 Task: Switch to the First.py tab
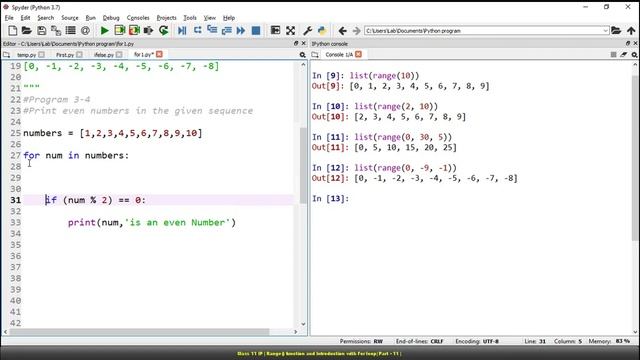(x=65, y=55)
